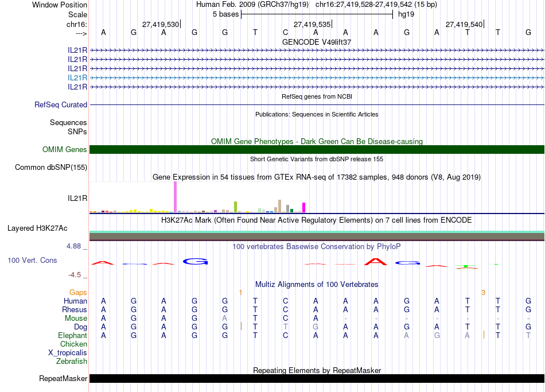Click the chr16: position label
The width and height of the screenshot is (545, 392).
click(x=77, y=24)
